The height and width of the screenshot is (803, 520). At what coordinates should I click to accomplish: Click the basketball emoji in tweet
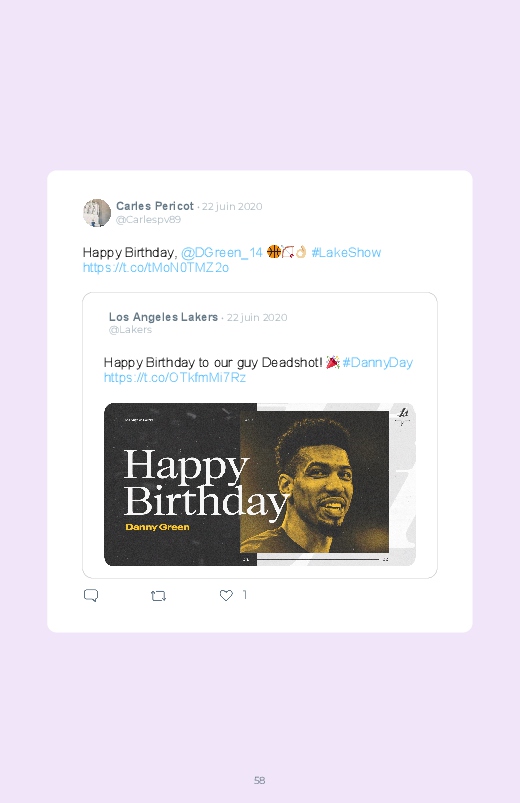pos(274,251)
